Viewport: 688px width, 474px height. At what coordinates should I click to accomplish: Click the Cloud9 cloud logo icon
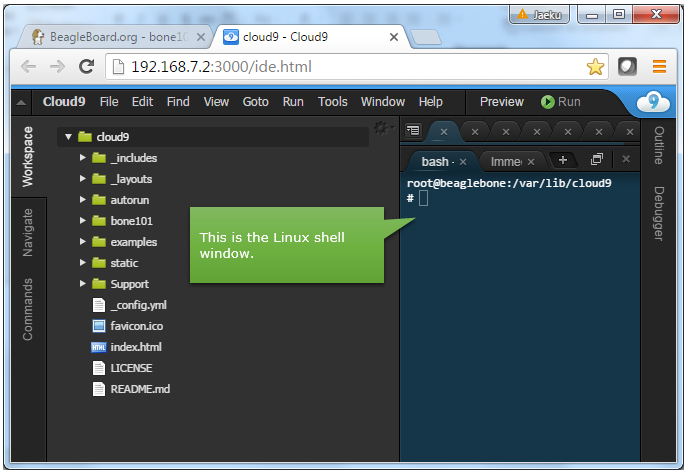tap(653, 102)
